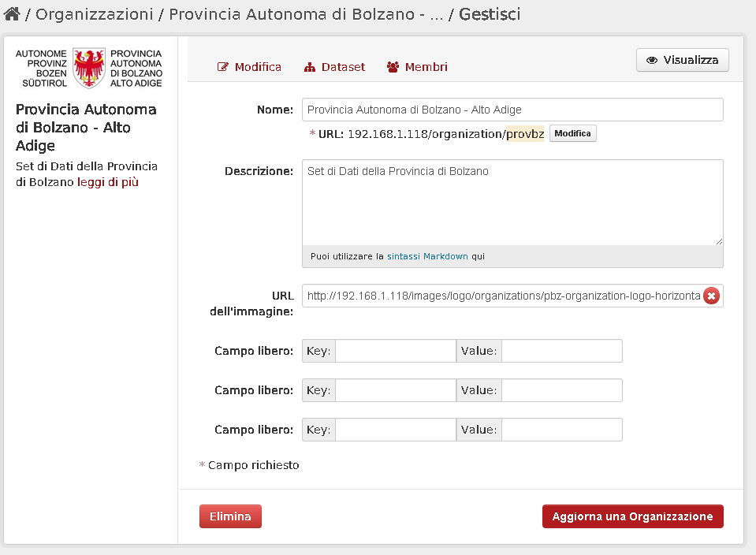Go to home via house icon
Image resolution: width=756 pixels, height=555 pixels.
click(12, 14)
